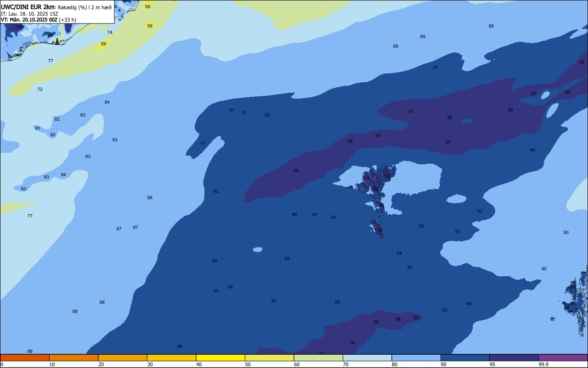Click the dark orange 0–10 legend swatch
588x368 pixels.
tap(25, 357)
